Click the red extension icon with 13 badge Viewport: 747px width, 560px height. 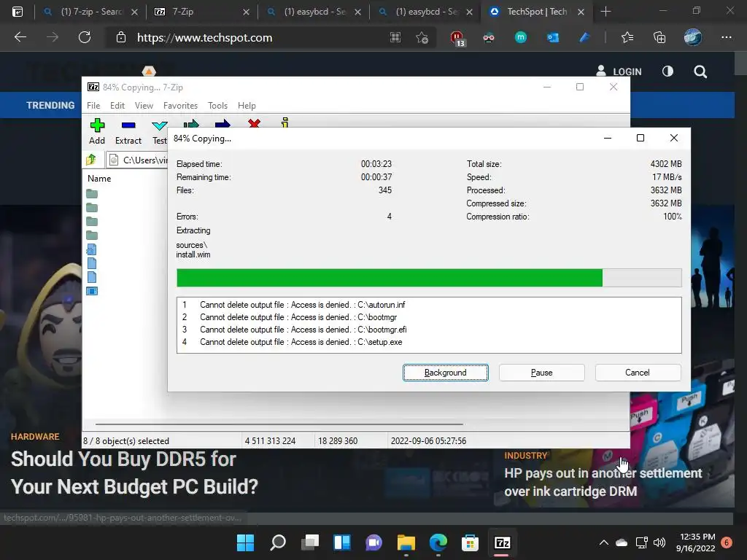[x=457, y=38]
